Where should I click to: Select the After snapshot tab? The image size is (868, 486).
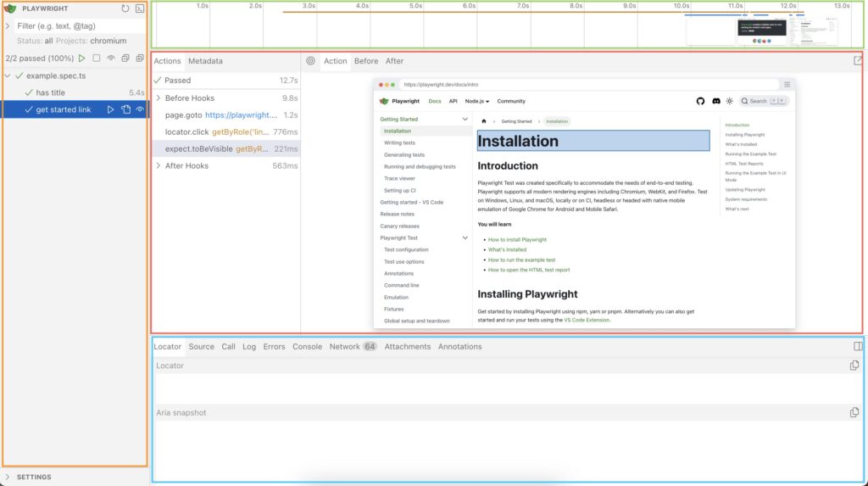(394, 61)
